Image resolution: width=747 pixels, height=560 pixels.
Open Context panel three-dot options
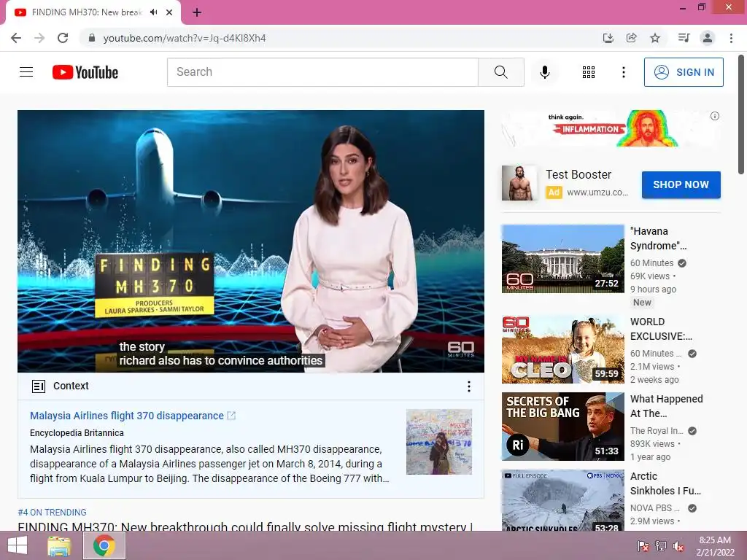tap(469, 386)
